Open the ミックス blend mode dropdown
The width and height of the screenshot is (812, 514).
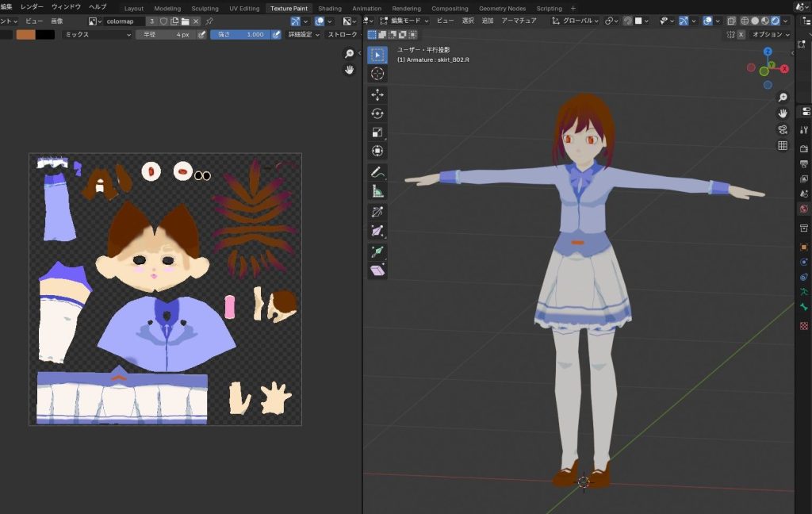tap(97, 35)
